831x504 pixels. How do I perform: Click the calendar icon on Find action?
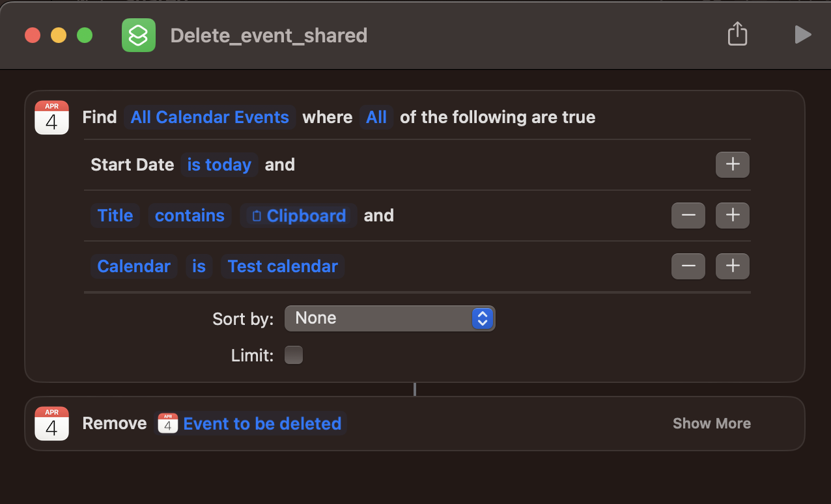51,117
